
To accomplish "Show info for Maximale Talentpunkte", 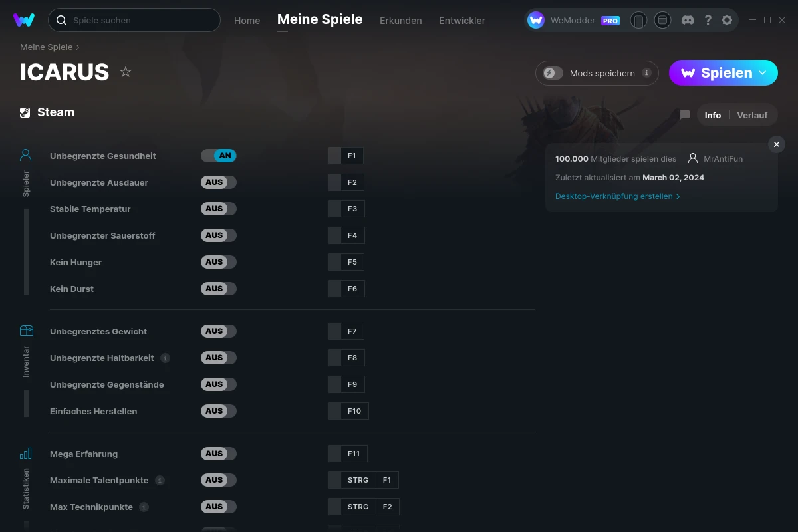I will pos(160,480).
